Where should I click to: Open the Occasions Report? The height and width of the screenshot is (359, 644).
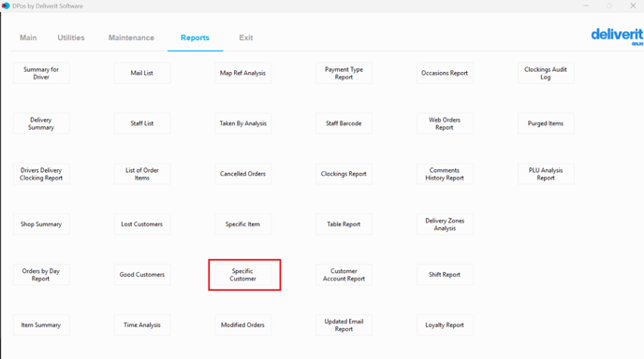click(445, 73)
